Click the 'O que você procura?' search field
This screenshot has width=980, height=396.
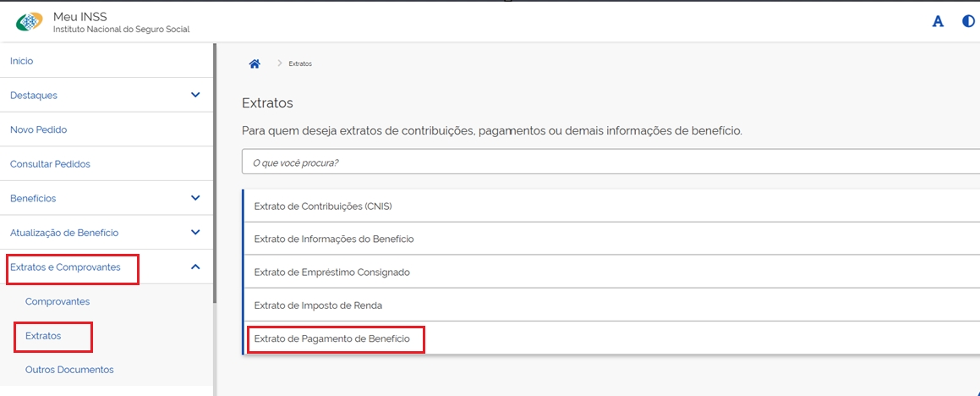tap(610, 162)
